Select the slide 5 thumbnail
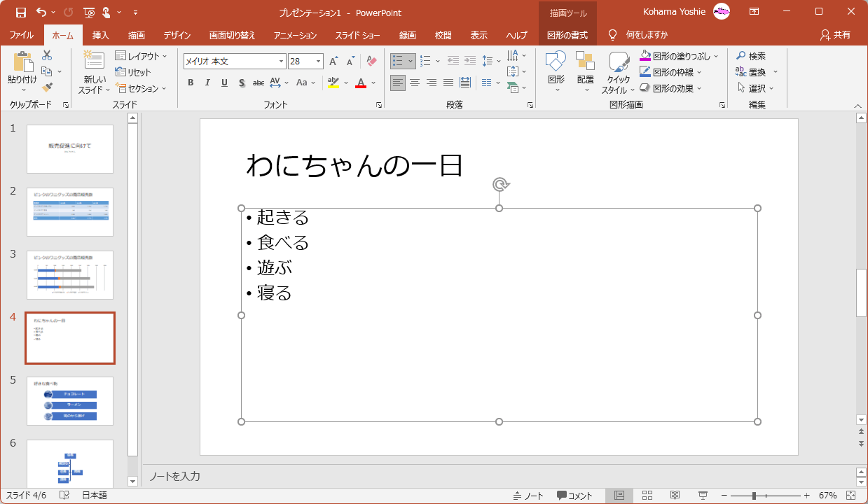868x504 pixels. point(70,401)
